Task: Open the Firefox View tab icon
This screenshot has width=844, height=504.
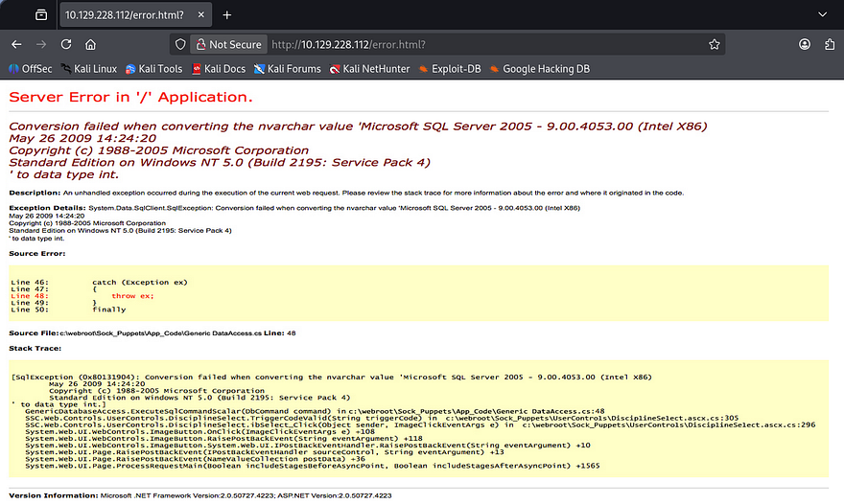Action: click(40, 15)
